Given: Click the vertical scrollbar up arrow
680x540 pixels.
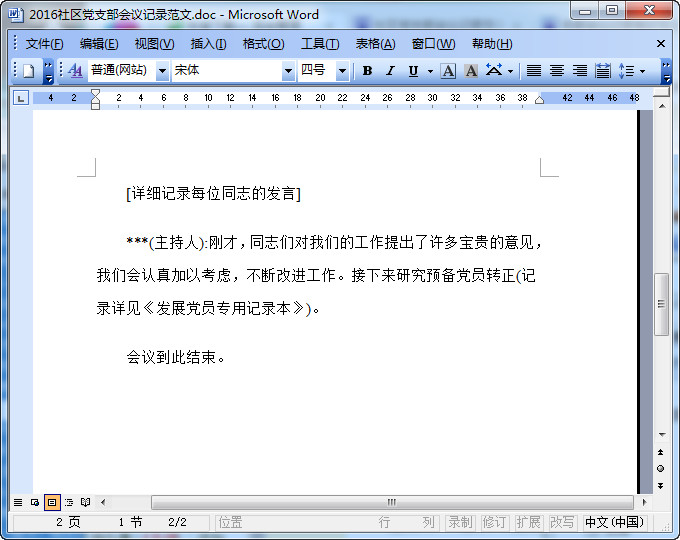Looking at the screenshot, I should coord(662,106).
